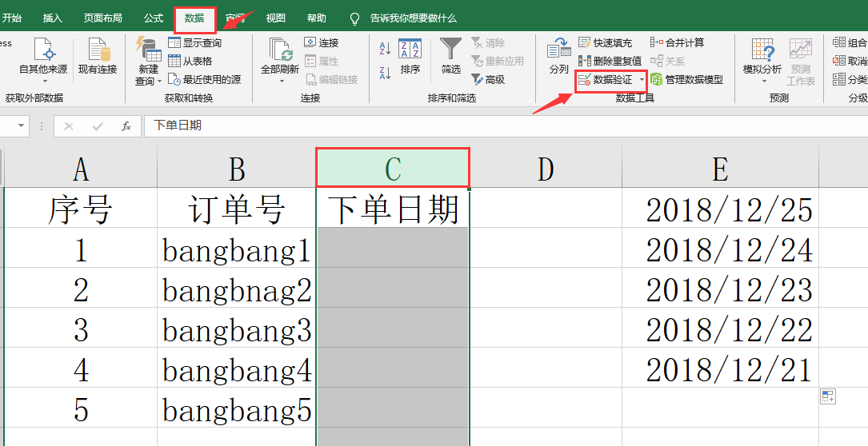Screen dimensions: 868x446
Task: Click the 下单日期 header cell
Action: click(393, 209)
